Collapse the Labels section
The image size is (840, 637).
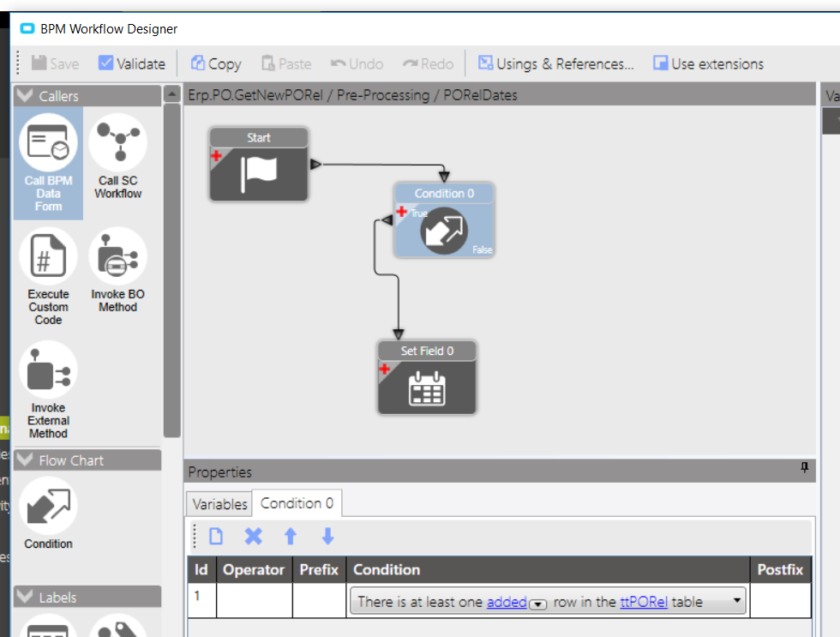tap(25, 597)
